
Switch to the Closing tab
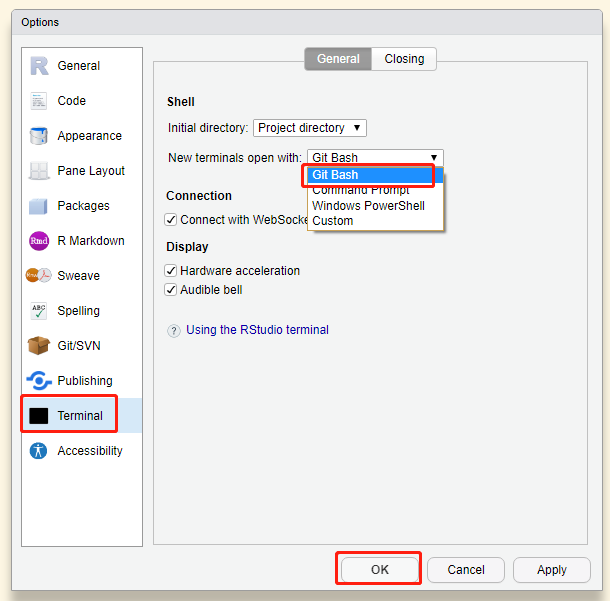[x=404, y=59]
